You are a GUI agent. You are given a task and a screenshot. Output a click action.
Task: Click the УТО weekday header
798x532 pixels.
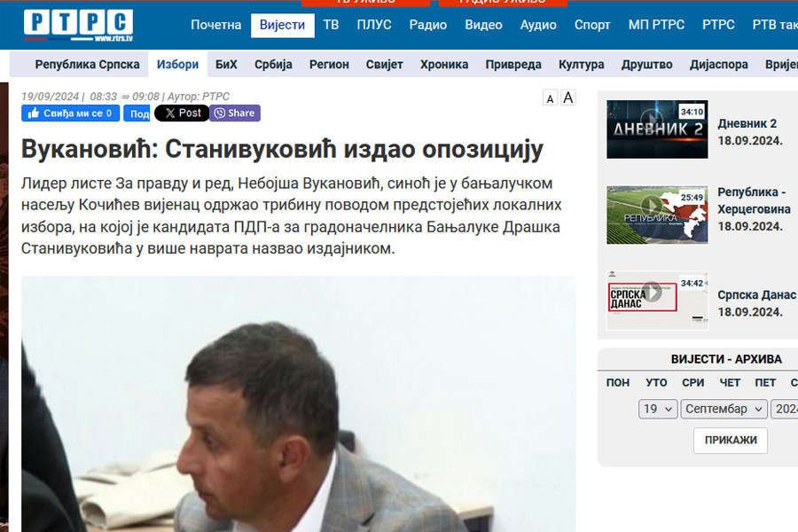click(x=656, y=383)
